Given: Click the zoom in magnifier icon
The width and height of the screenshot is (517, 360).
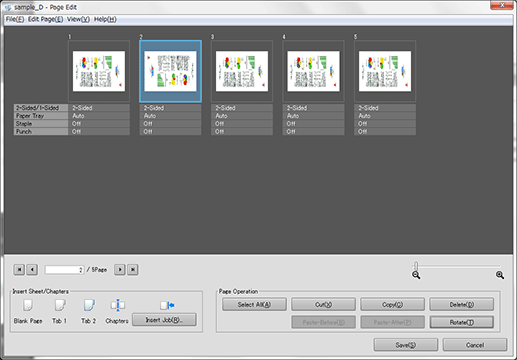Looking at the screenshot, I should pos(500,275).
